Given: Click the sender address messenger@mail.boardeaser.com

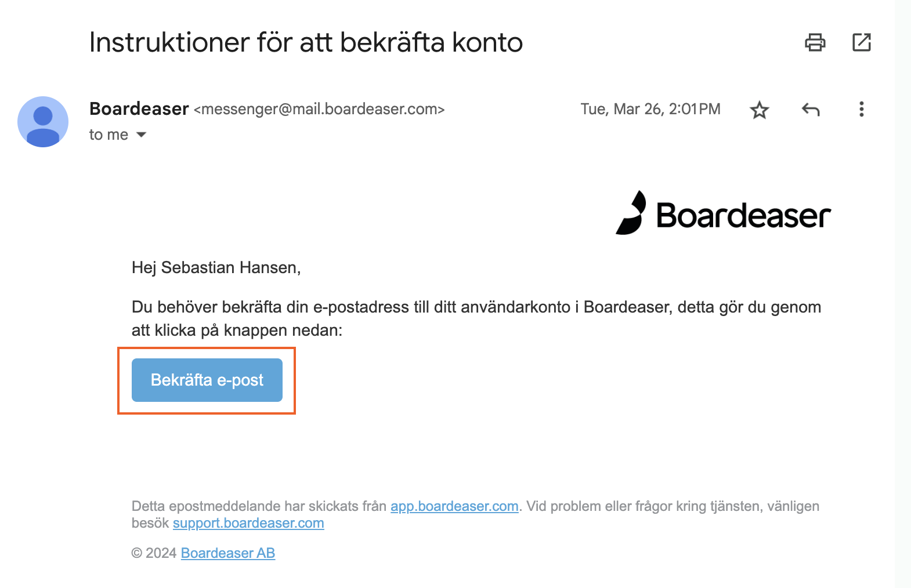Looking at the screenshot, I should 319,110.
